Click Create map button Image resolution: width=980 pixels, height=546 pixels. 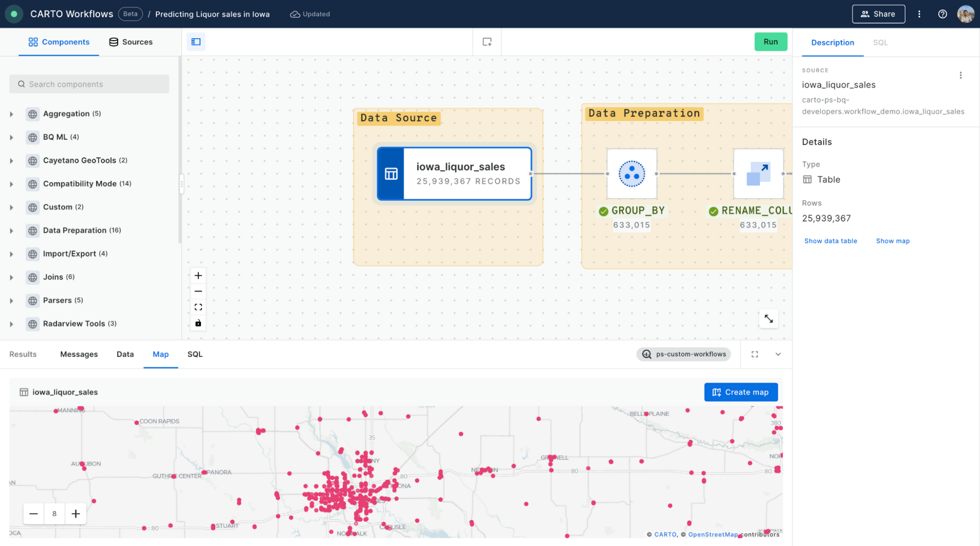(740, 391)
